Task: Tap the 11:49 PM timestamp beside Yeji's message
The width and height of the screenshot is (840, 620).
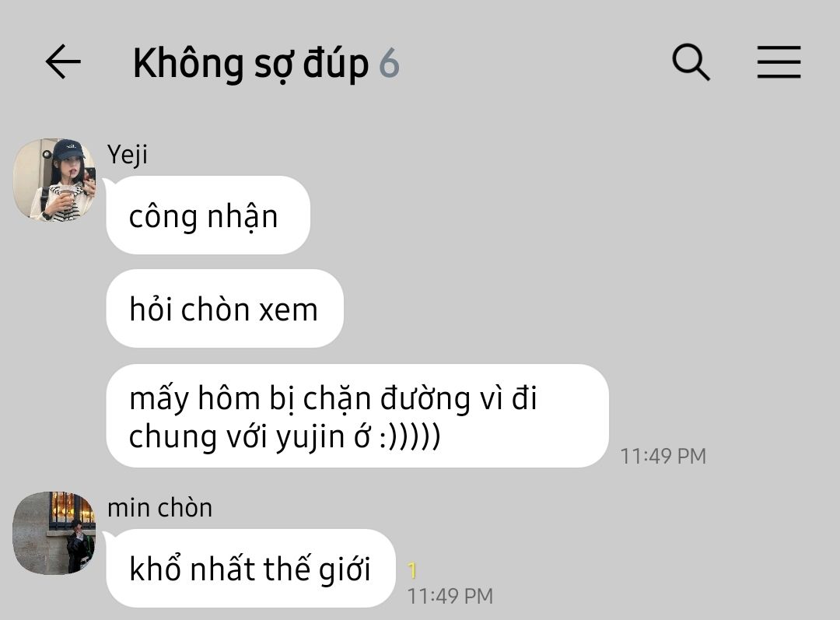Action: [663, 456]
